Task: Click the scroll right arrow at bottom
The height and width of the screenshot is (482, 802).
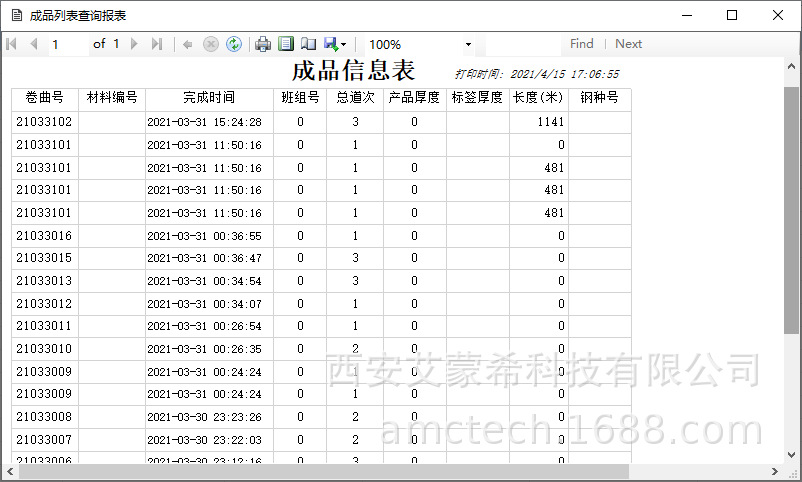Action: point(776,471)
